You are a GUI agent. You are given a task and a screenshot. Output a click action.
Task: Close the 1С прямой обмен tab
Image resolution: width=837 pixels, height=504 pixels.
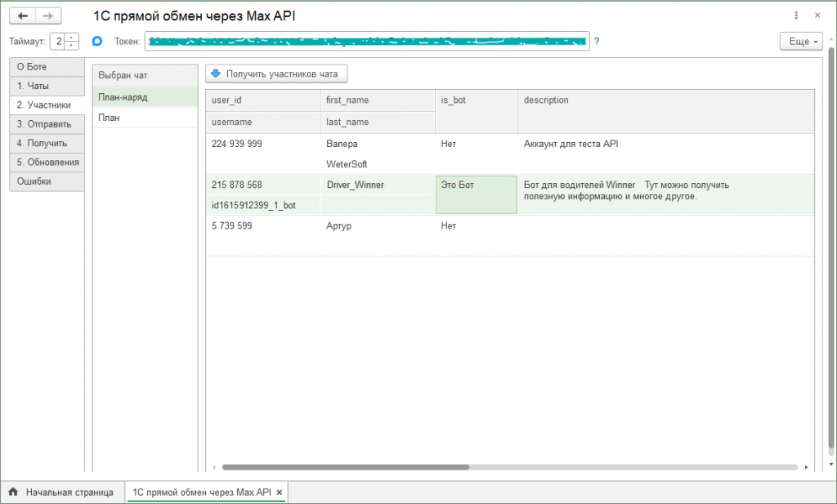coord(280,493)
